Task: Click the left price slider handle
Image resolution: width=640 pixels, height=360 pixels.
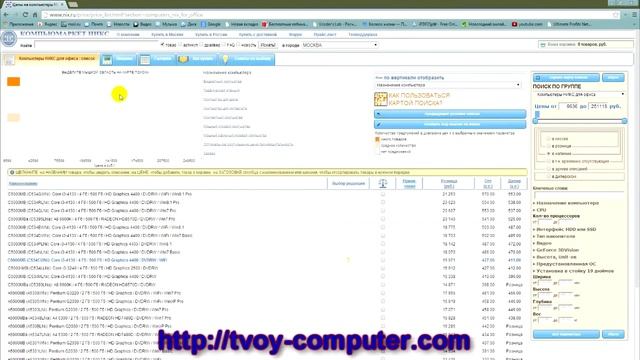Action: [x=536, y=121]
